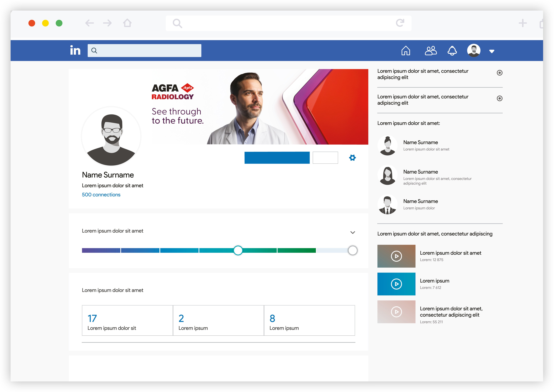554x392 pixels.
Task: Expand the account dropdown arrow
Action: 492,51
